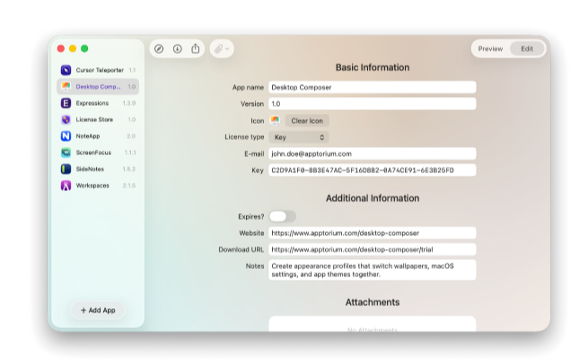Switch to Edit mode
Image resolution: width=588 pixels, height=364 pixels.
tap(527, 48)
